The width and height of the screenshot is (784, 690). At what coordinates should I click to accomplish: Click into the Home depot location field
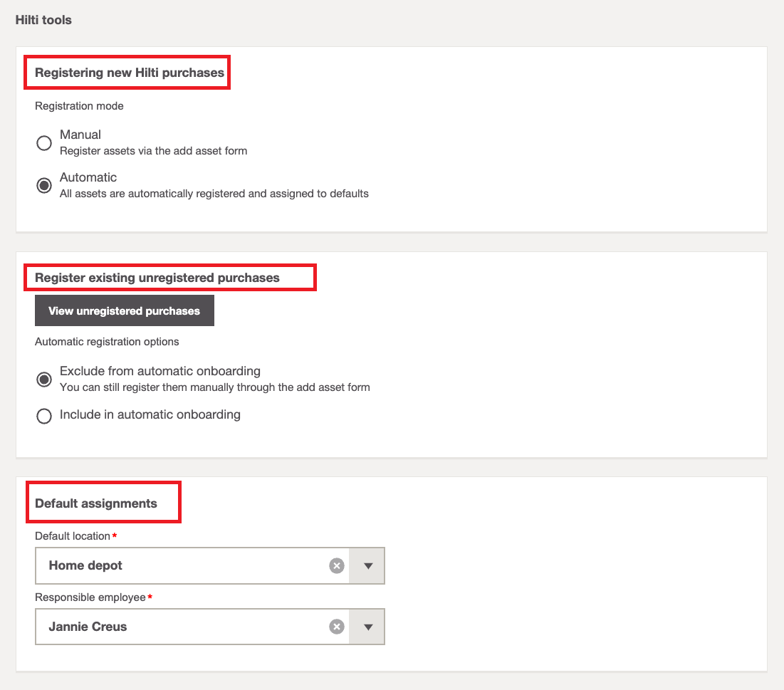pyautogui.click(x=178, y=565)
